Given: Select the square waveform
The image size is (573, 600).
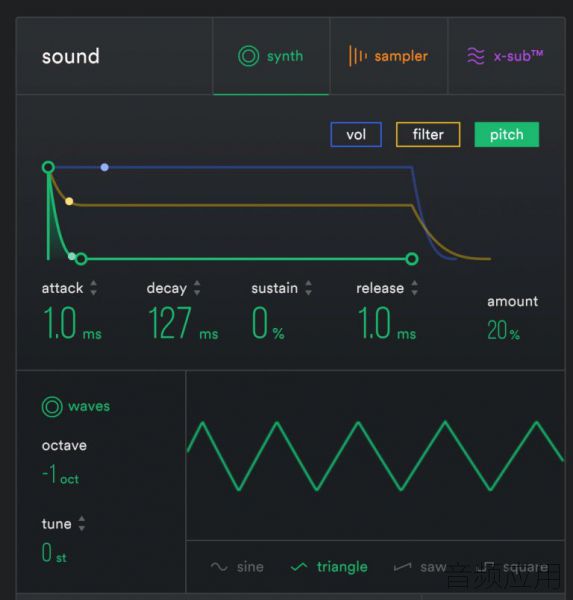Looking at the screenshot, I should pyautogui.click(x=512, y=567).
